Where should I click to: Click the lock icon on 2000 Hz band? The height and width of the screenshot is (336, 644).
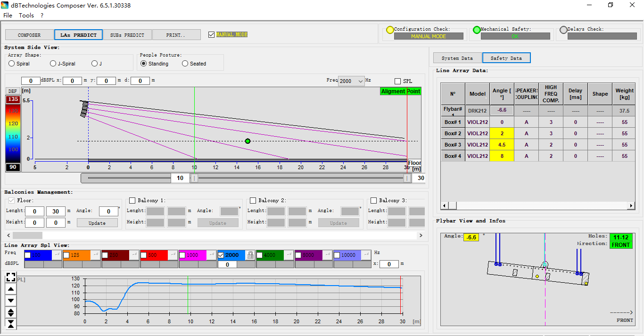pyautogui.click(x=250, y=254)
